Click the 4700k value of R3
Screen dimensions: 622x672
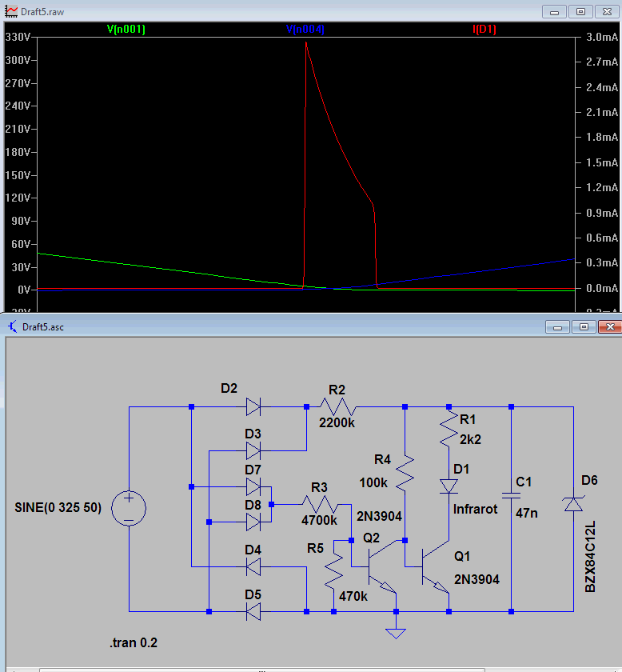coord(319,521)
